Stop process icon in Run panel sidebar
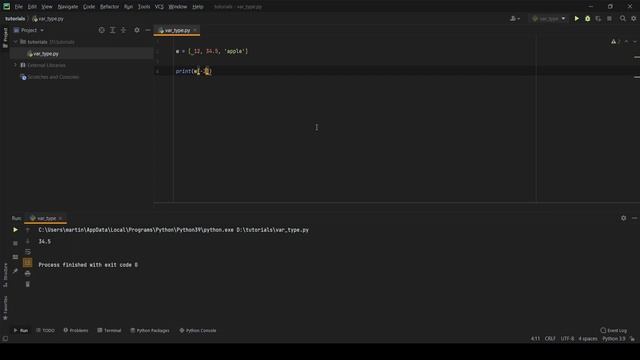 point(16,243)
